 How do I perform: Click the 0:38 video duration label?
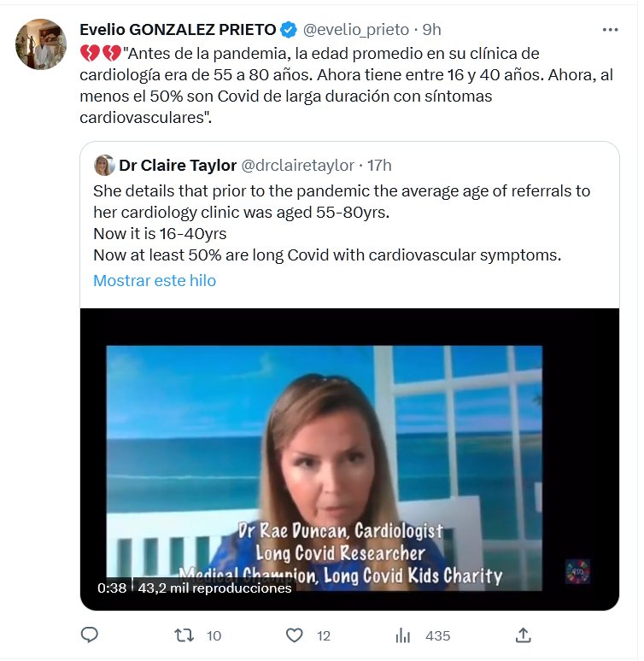click(112, 588)
